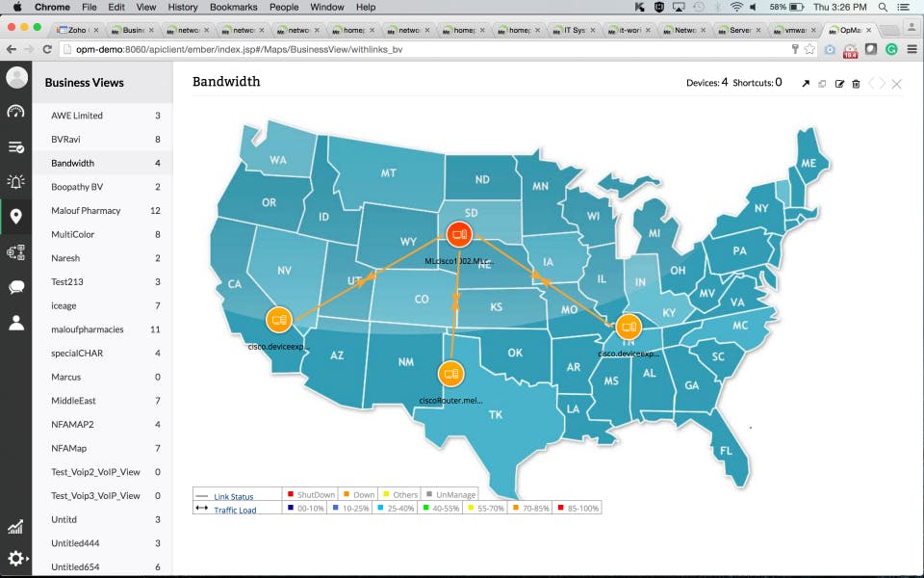
Task: Open the Dashboard speedometer icon in sidebar
Action: [16, 112]
